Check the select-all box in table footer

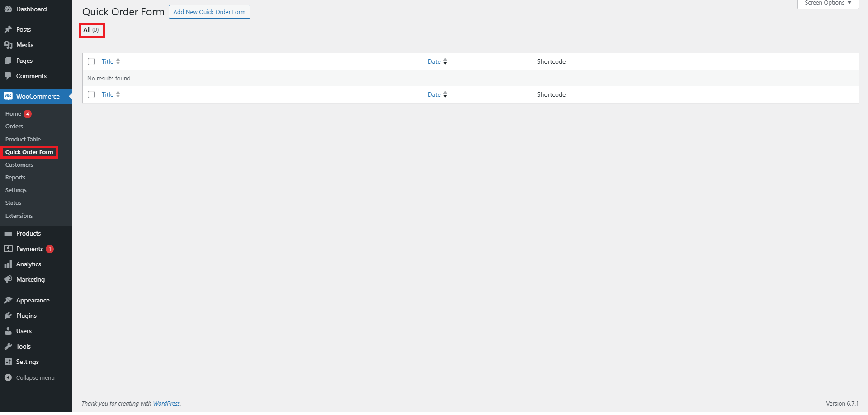[91, 94]
